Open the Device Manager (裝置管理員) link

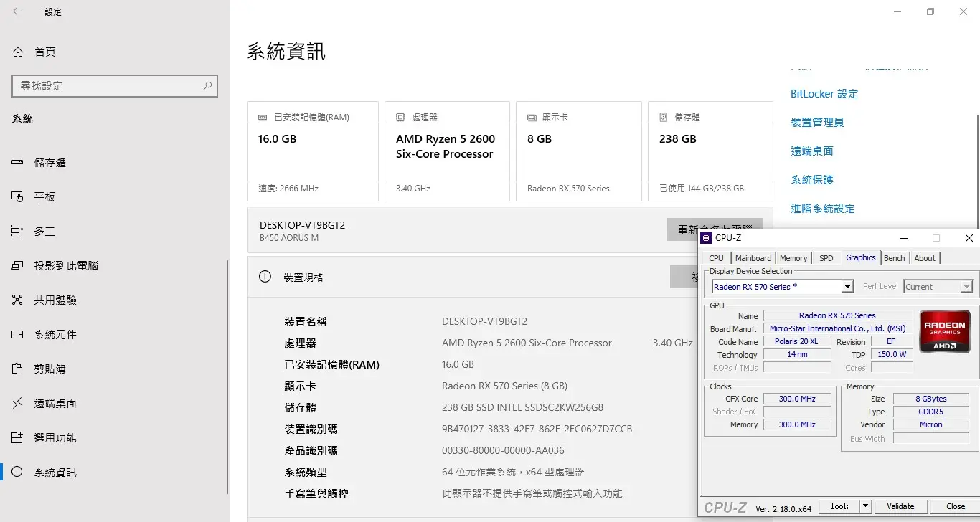coord(817,123)
